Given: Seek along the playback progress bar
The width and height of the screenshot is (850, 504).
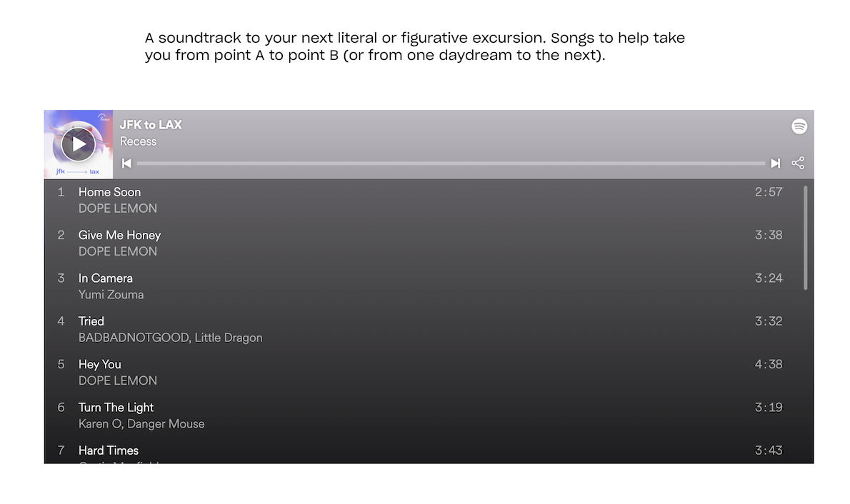Looking at the screenshot, I should (450, 163).
